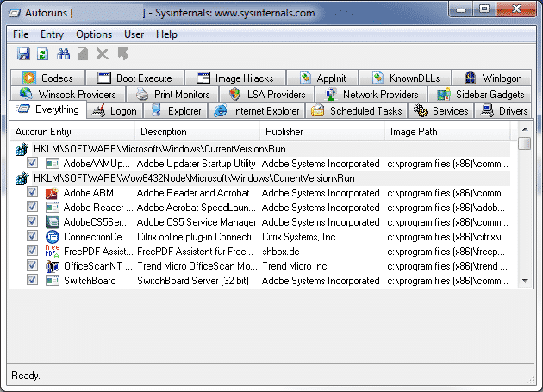543x392 pixels.
Task: Open the Sidebar Gadgets tab
Action: 480,94
